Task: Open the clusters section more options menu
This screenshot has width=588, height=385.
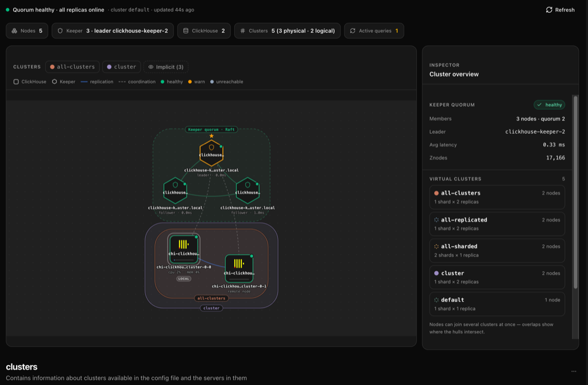Action: (x=574, y=371)
